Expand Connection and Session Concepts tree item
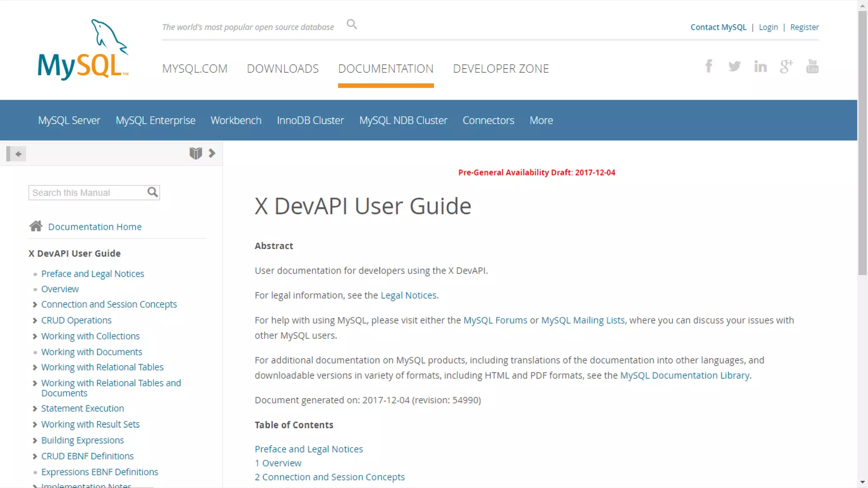The height and width of the screenshot is (488, 868). [x=35, y=305]
